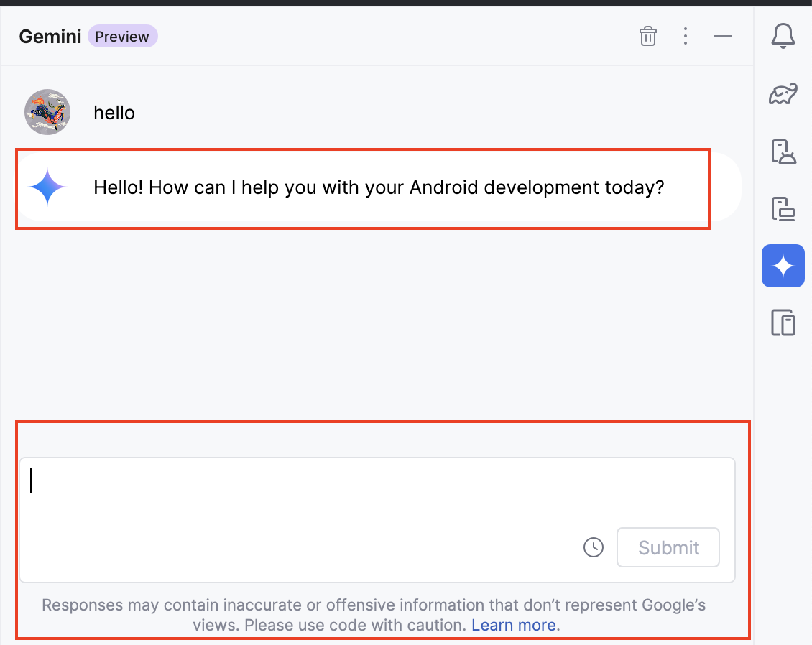Focus the Gemini prompt text box
812x645 pixels.
tap(302, 496)
